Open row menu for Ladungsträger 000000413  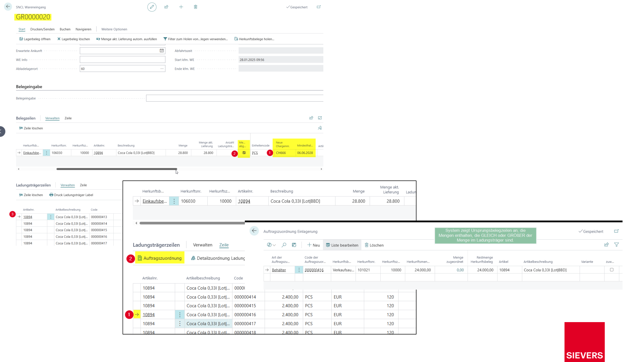51,217
